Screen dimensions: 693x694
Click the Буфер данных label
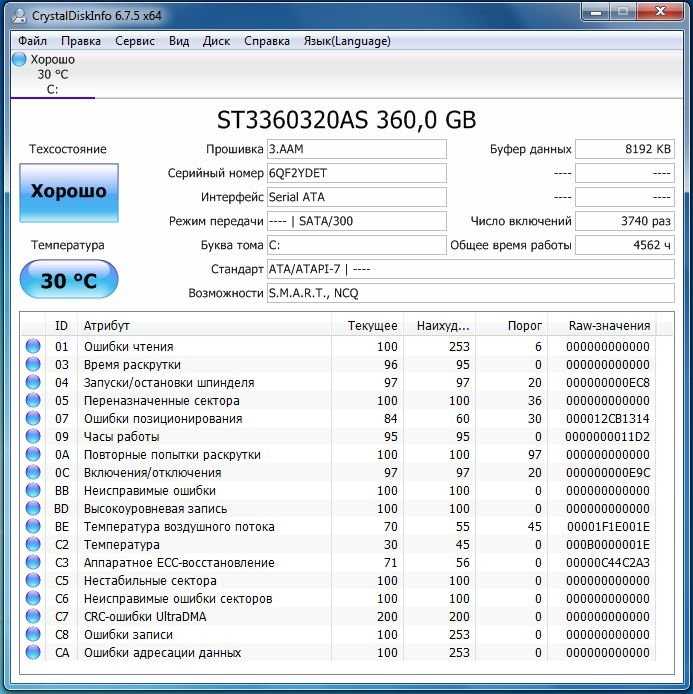pos(531,149)
